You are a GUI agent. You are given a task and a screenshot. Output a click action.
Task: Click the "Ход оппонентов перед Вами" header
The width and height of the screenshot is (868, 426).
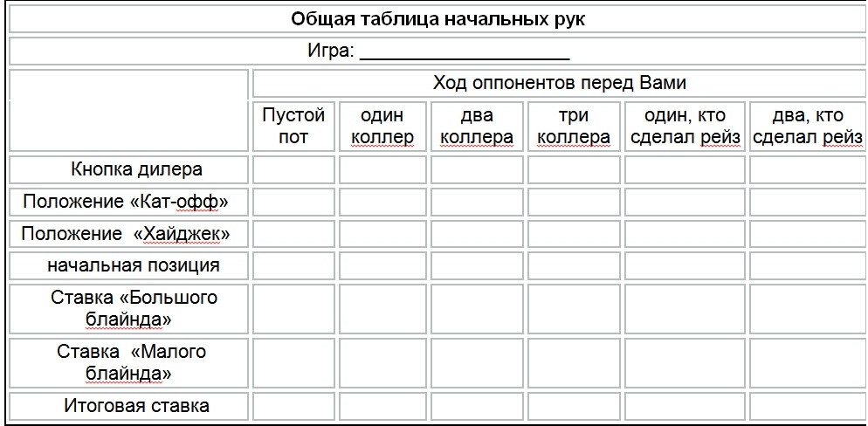pyautogui.click(x=559, y=84)
